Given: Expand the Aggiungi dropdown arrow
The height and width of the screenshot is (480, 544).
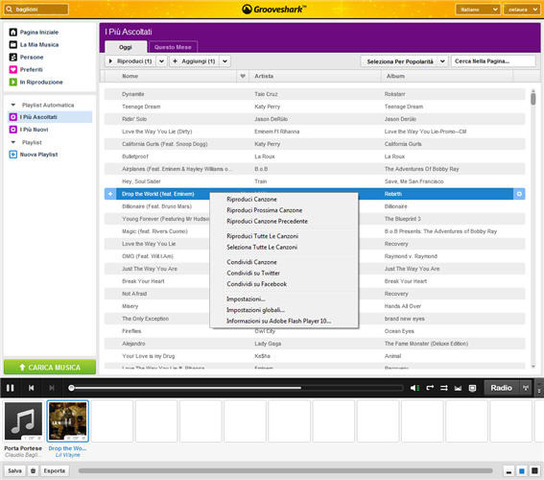Looking at the screenshot, I should click(x=225, y=61).
